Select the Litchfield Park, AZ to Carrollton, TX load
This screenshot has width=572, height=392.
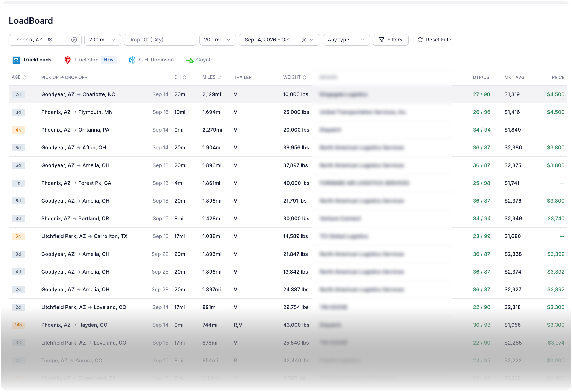click(288, 236)
